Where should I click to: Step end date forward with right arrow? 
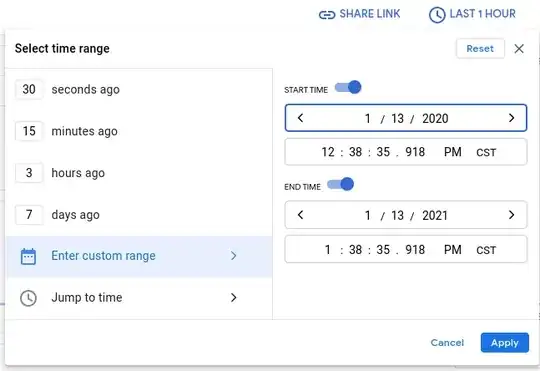[x=511, y=215]
